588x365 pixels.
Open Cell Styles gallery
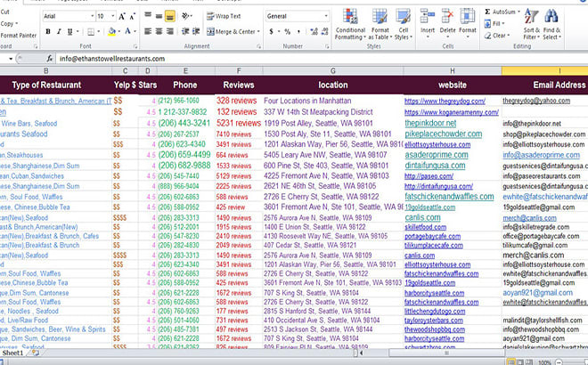coord(403,24)
